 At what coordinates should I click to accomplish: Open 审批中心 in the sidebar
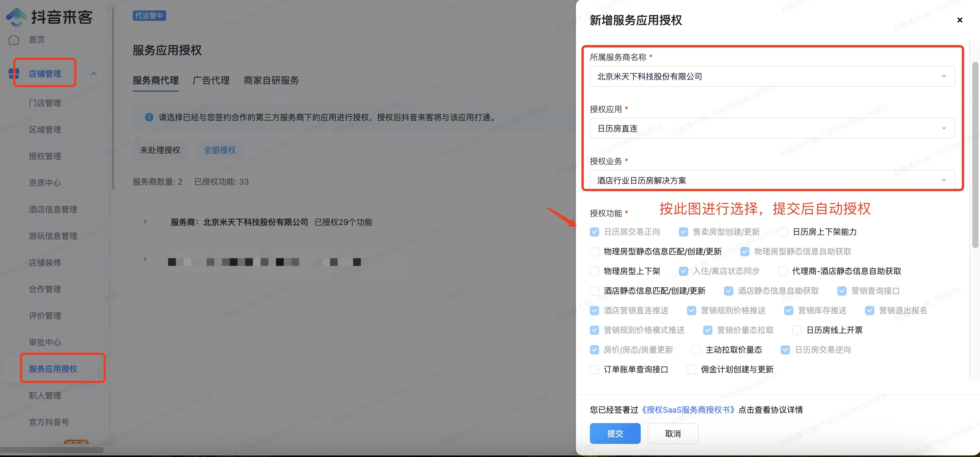(x=45, y=343)
